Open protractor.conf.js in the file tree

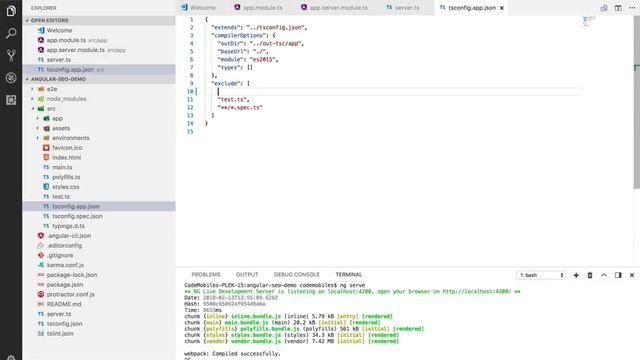coord(99,294)
